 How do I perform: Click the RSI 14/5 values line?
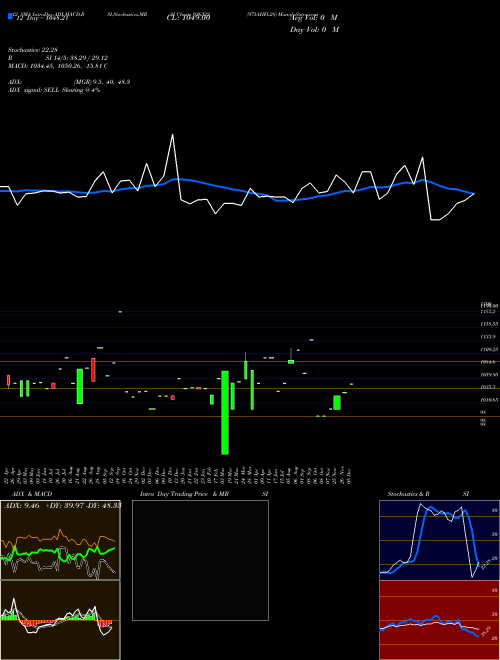[x=58, y=58]
